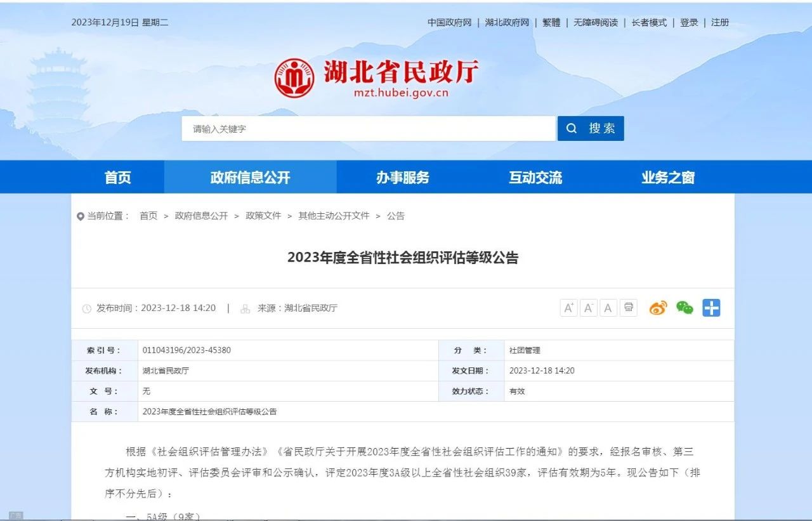This screenshot has width=812, height=521.
Task: Print the announcement using the printer icon
Action: 628,308
